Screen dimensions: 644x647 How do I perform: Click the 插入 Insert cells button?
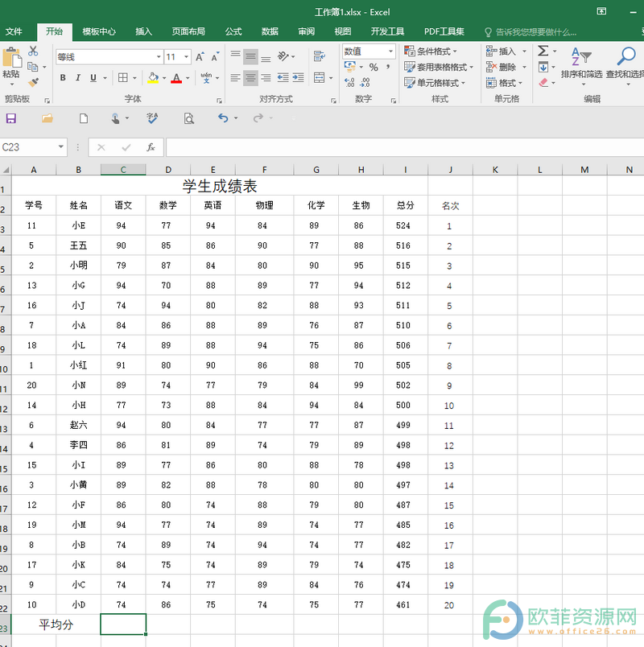tap(501, 52)
